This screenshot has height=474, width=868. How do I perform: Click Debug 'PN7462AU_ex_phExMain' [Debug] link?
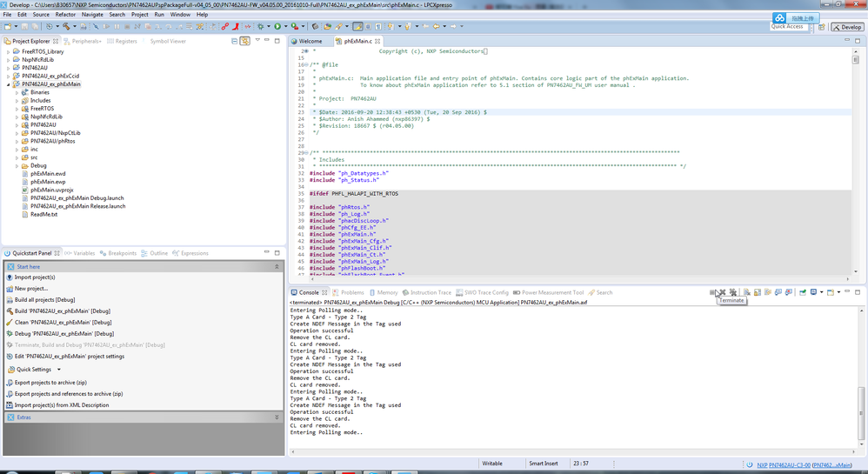tap(64, 334)
